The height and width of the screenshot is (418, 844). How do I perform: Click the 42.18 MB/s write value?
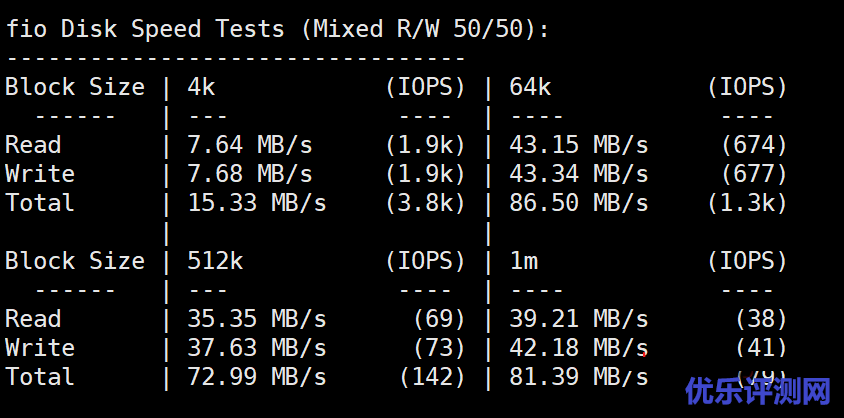click(579, 348)
